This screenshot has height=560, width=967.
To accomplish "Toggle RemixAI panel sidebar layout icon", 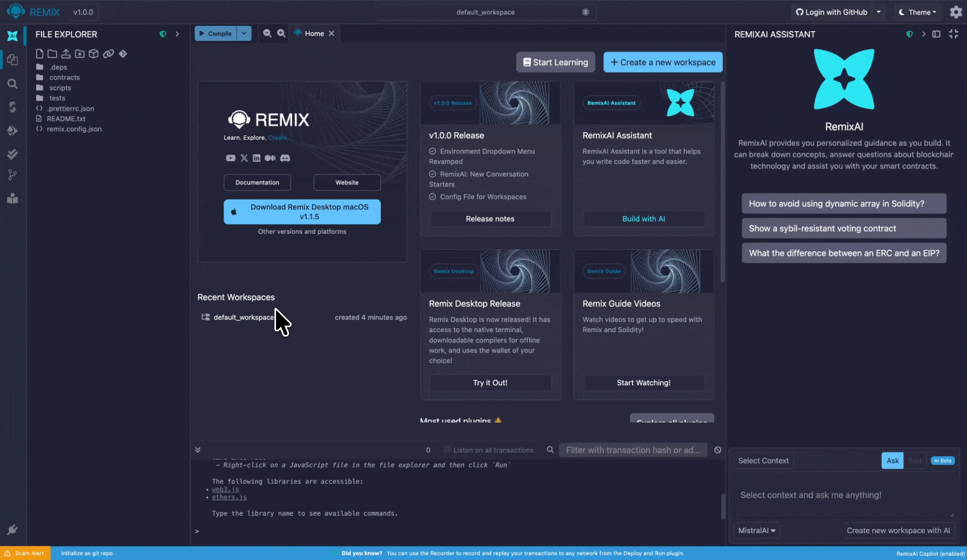I will pos(936,34).
